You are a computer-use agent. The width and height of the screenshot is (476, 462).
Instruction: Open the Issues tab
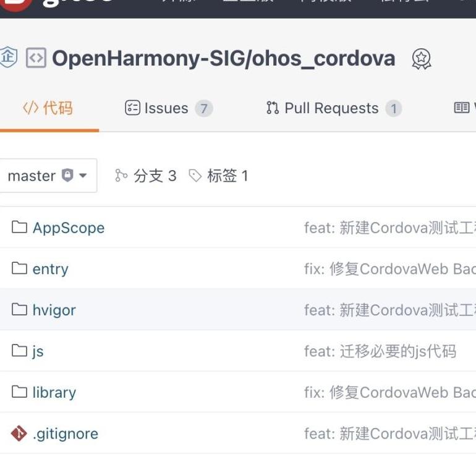169,108
